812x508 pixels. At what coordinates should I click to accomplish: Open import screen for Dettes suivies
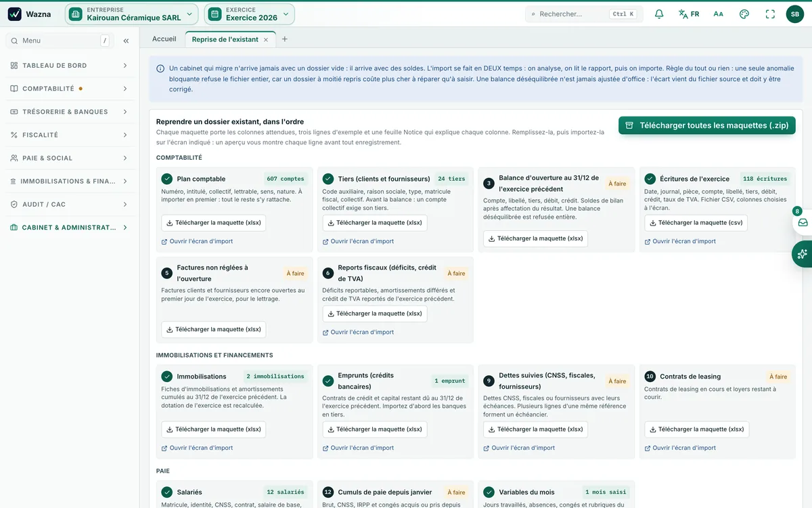click(x=519, y=448)
